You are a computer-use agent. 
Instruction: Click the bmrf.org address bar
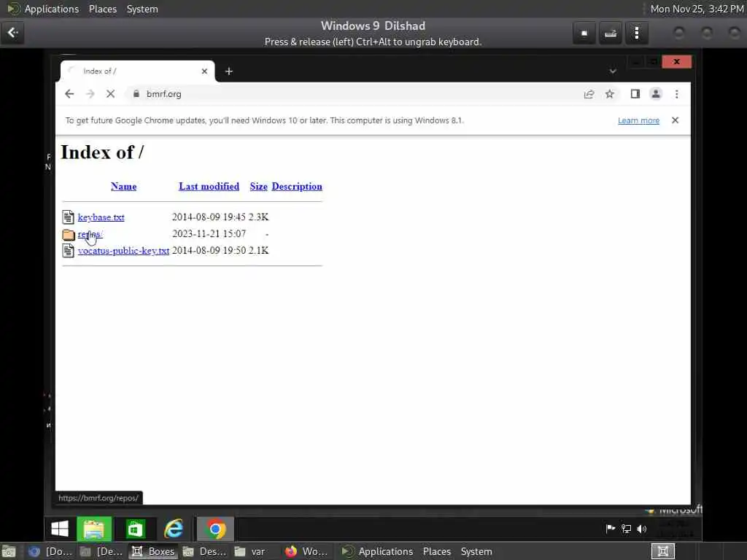[357, 94]
